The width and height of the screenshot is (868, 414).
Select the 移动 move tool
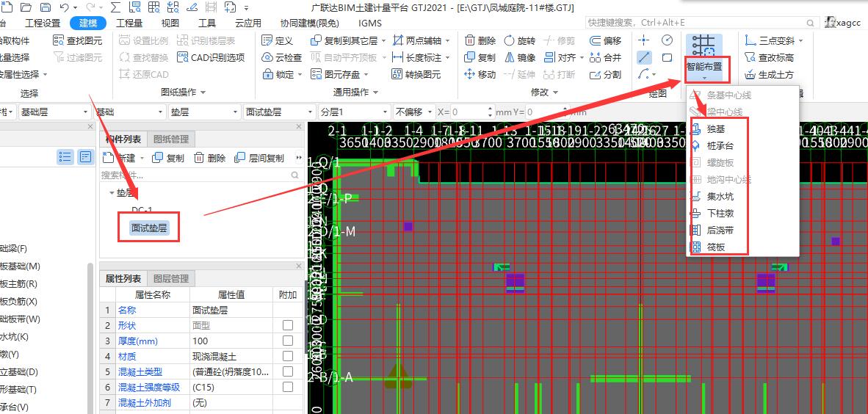[480, 74]
